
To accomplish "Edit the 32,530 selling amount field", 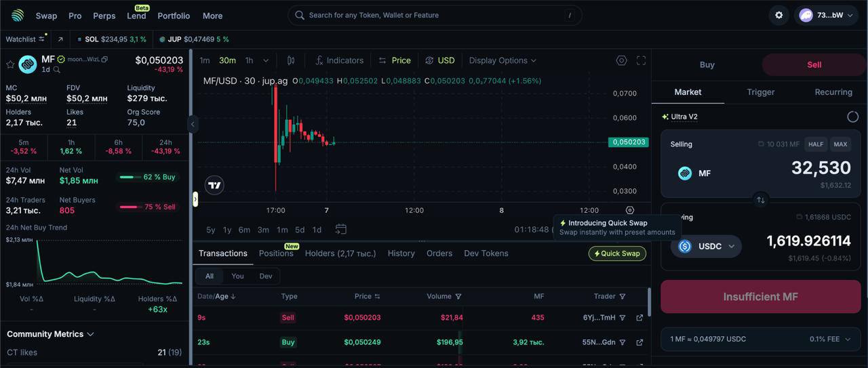I will 821,168.
